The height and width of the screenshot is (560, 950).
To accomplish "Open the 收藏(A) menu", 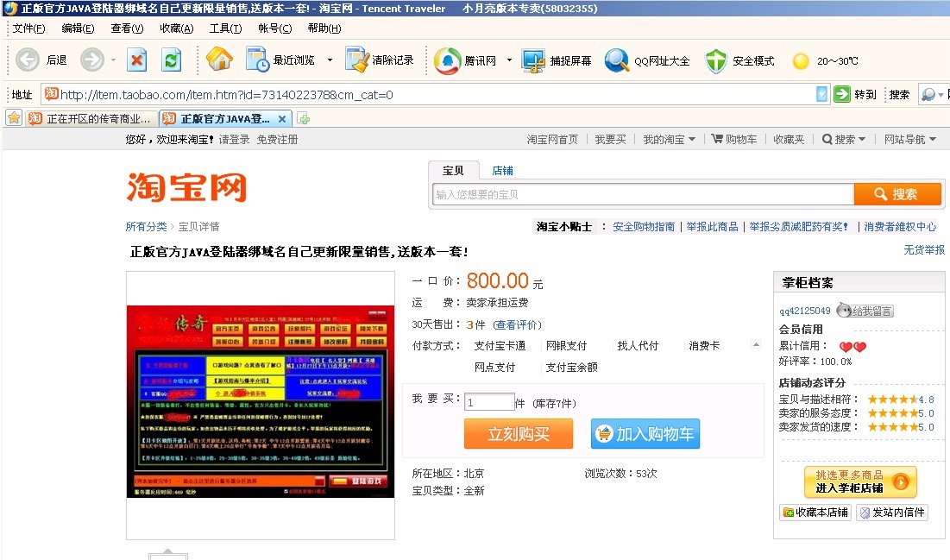I will (x=176, y=28).
